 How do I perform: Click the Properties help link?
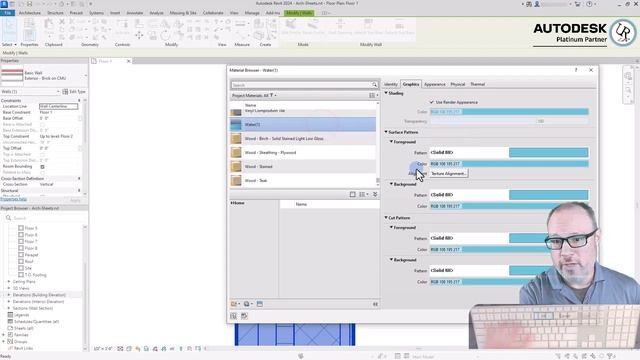pos(13,199)
